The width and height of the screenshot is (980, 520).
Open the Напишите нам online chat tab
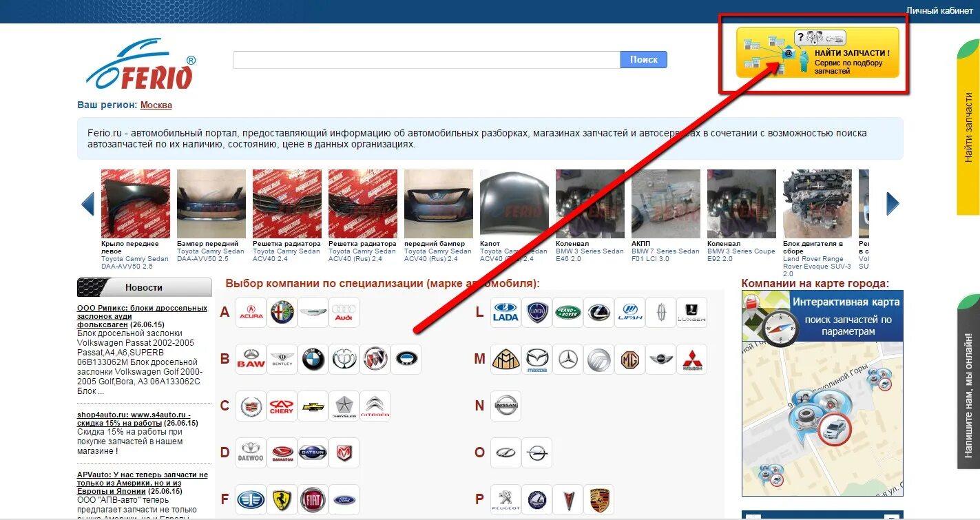pyautogui.click(x=968, y=382)
